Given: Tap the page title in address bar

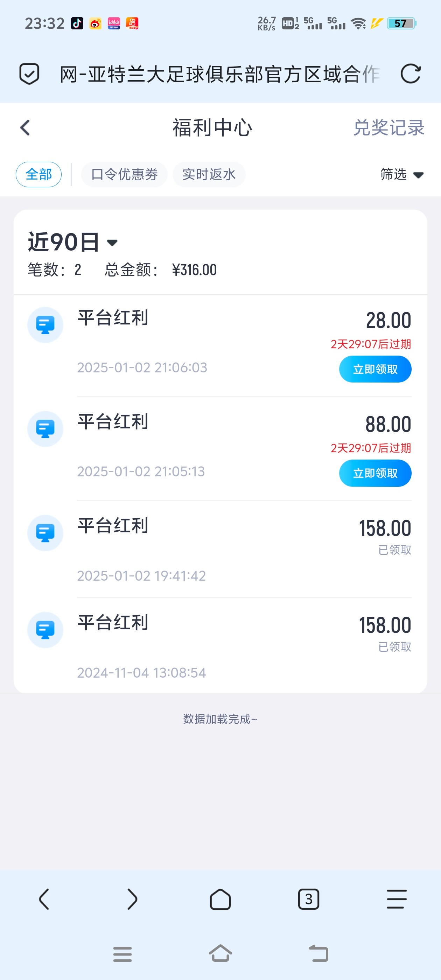Looking at the screenshot, I should tap(219, 74).
